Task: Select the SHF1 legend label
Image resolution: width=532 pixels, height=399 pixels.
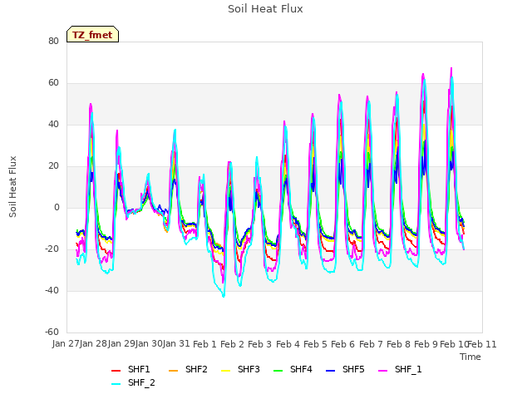Action: click(139, 369)
